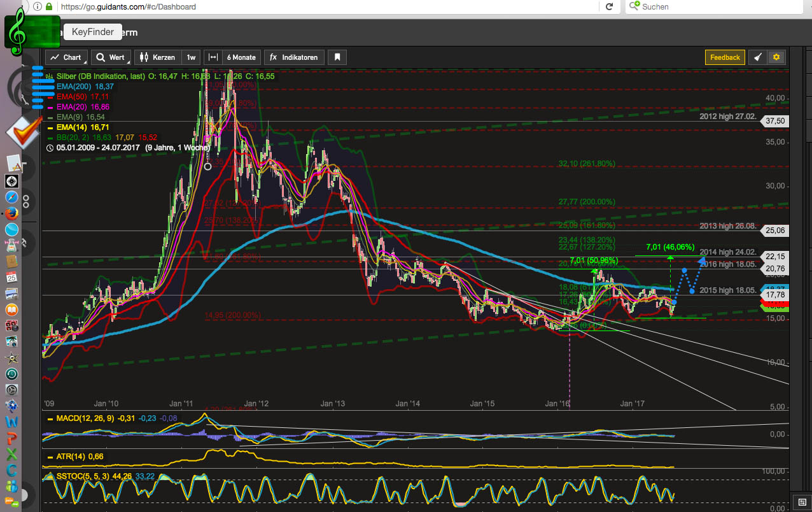Reload the page with the refresh icon
This screenshot has height=512, width=812.
click(x=609, y=6)
